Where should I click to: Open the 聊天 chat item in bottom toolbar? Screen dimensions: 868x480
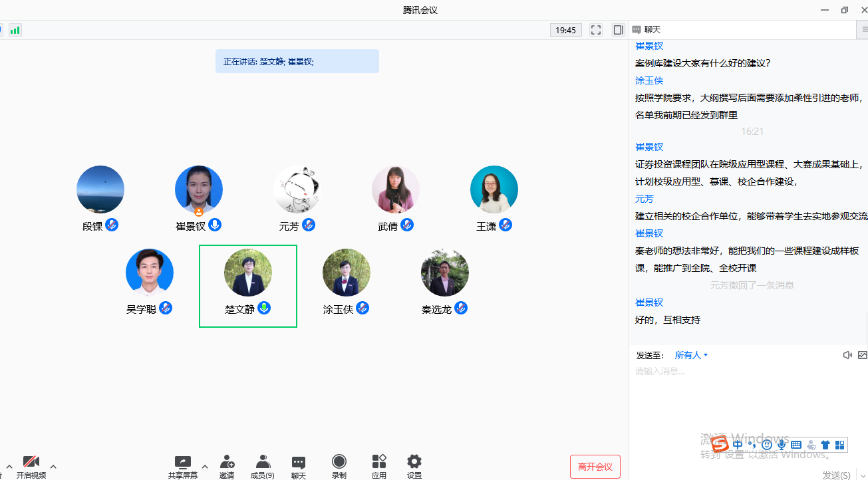[299, 462]
